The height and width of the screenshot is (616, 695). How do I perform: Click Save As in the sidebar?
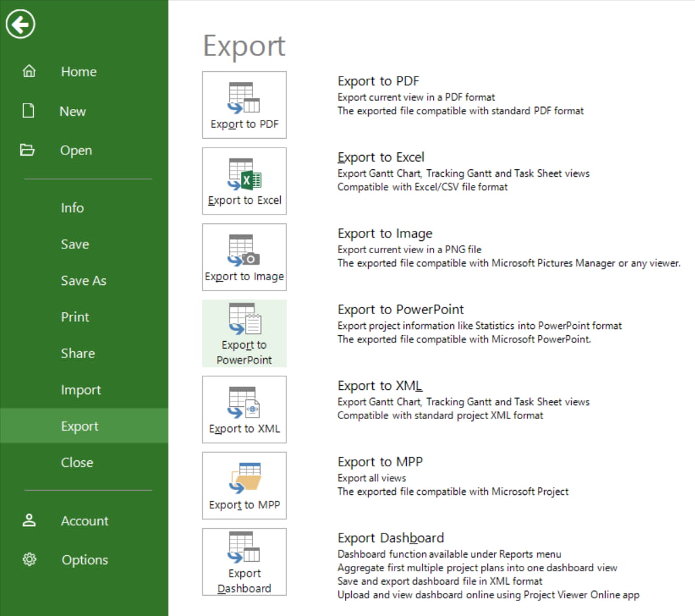click(x=83, y=280)
